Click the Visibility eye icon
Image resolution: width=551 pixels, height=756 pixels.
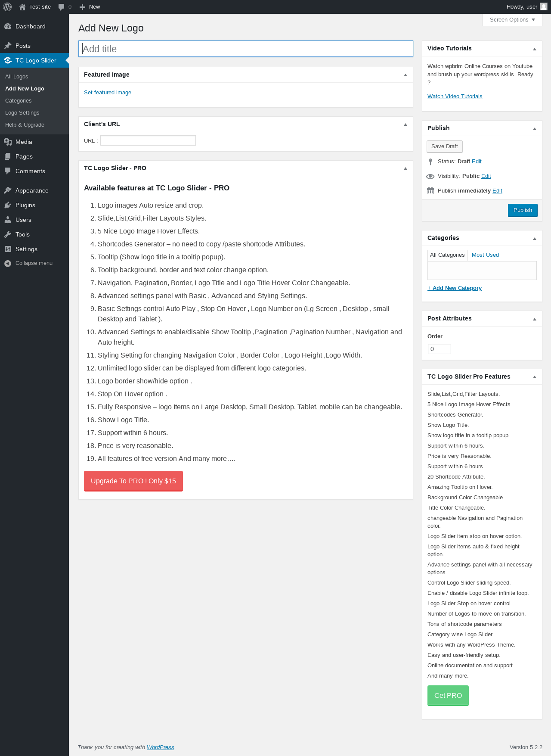click(x=430, y=176)
